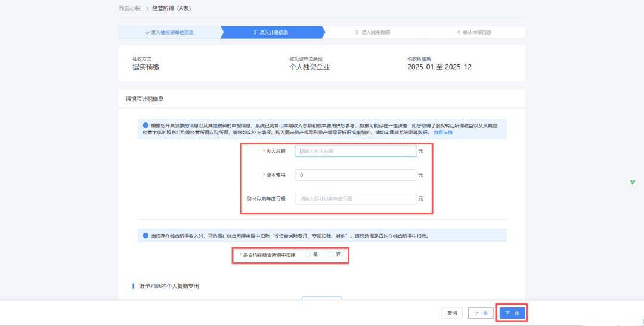
Task: Open the 查看详情 link
Action: [442, 133]
